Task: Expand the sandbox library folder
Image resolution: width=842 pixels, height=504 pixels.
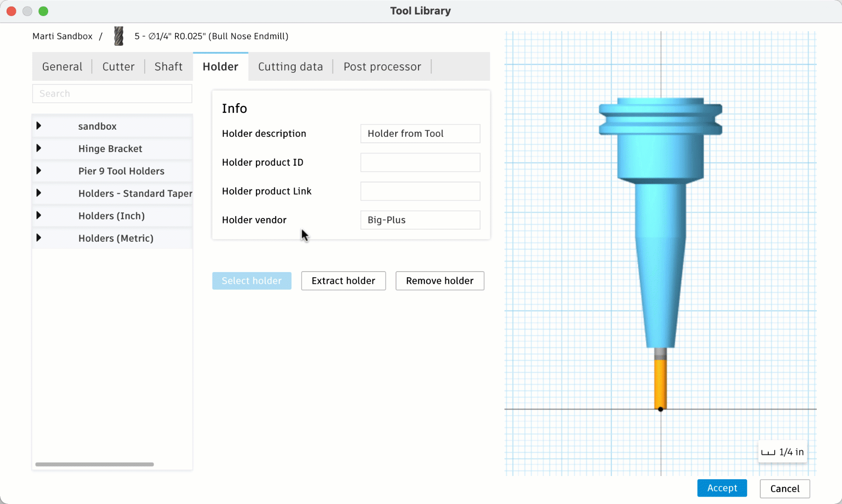Action: click(x=39, y=126)
